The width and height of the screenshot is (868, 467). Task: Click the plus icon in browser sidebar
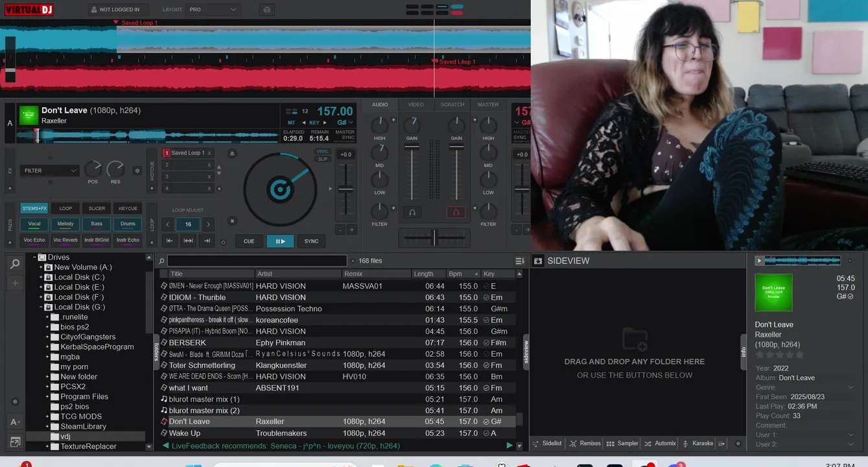tap(15, 283)
